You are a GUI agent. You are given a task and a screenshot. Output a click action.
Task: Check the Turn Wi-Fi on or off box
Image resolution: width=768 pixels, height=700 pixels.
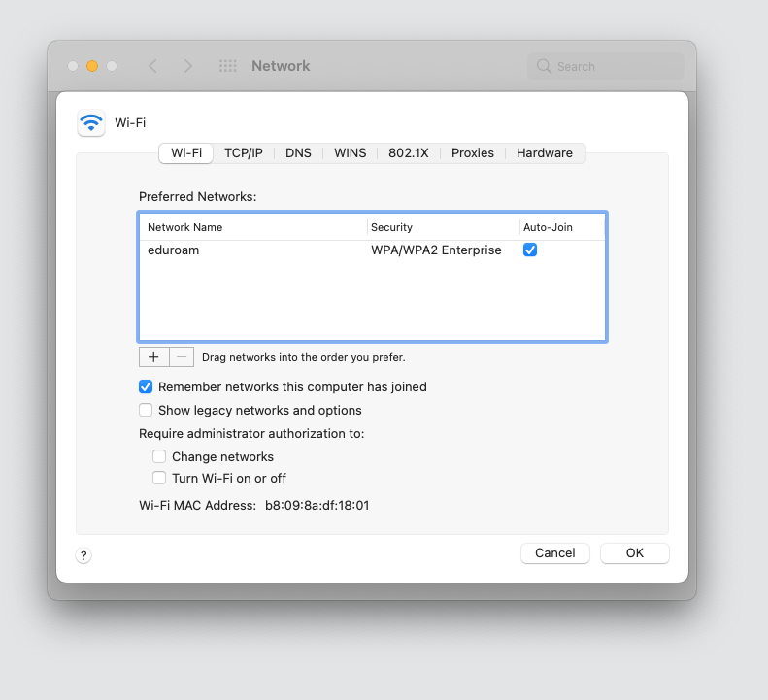159,478
